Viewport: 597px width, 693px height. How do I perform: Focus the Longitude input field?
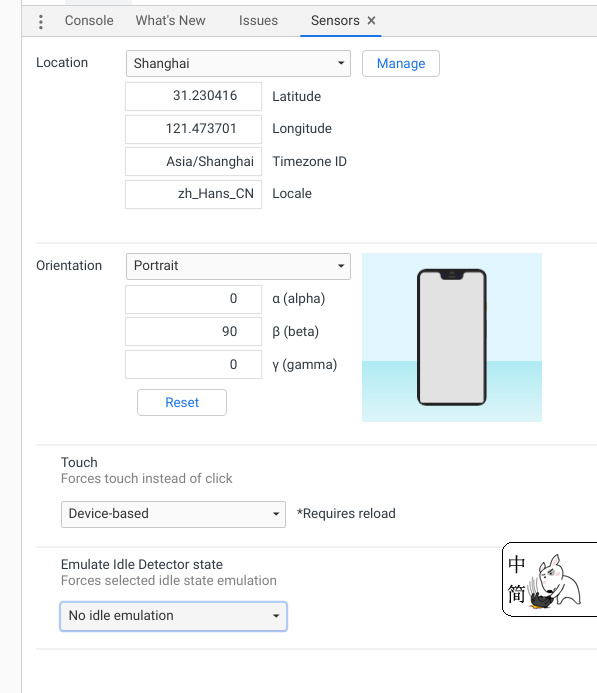[x=193, y=129]
